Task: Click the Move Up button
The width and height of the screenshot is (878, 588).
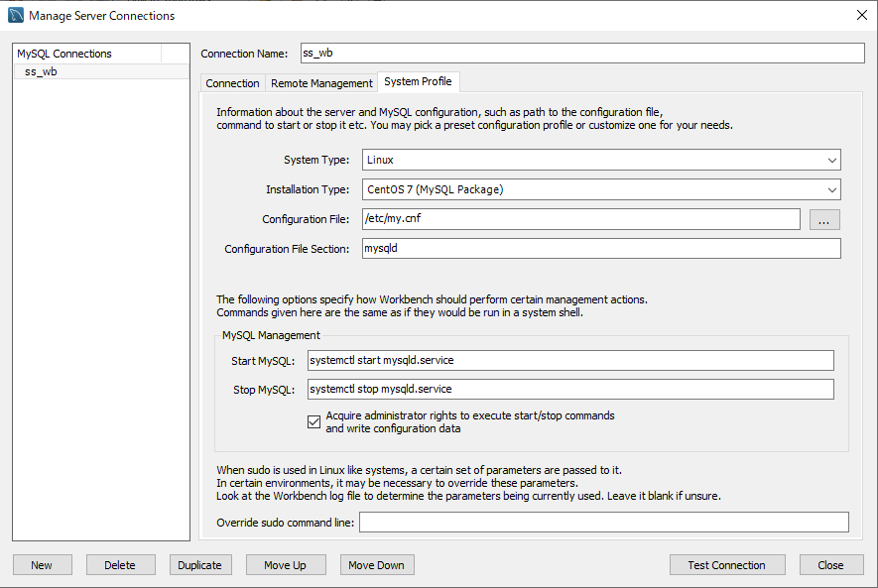Action: [286, 565]
